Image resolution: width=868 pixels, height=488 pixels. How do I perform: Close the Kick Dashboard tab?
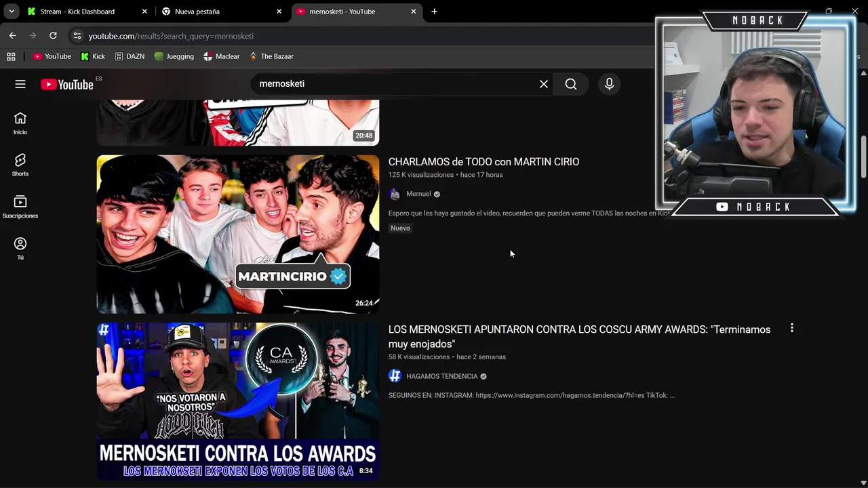click(x=144, y=12)
